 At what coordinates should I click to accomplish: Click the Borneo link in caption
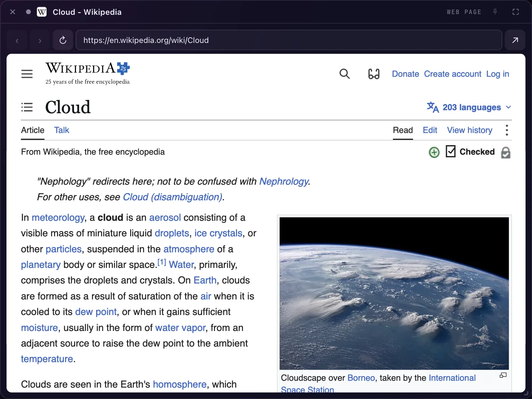(361, 378)
